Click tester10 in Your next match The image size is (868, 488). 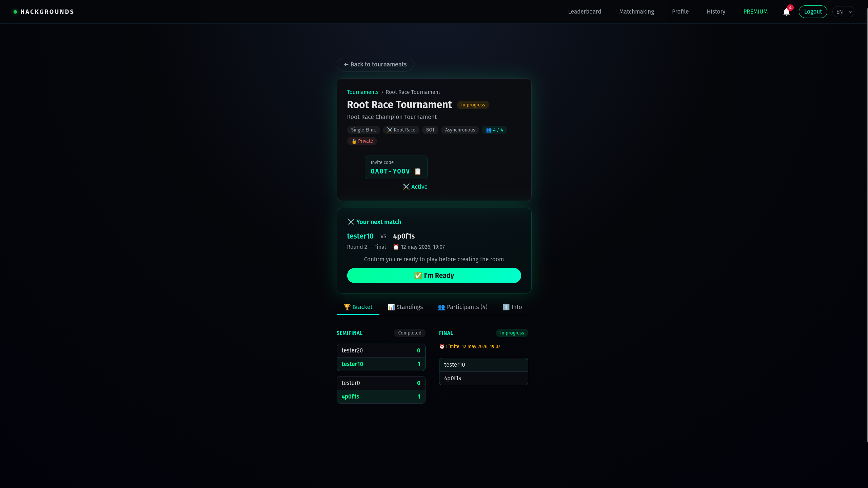pos(360,236)
